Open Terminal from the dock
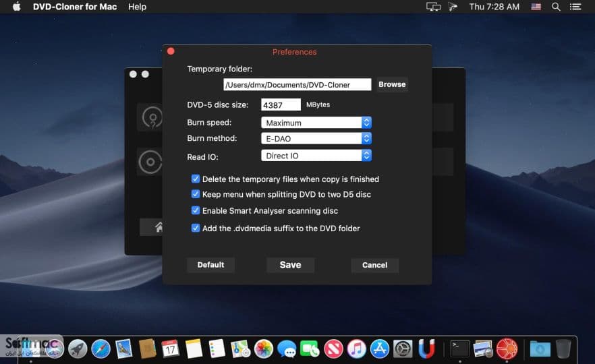Viewport: 595px width, 364px height. (460, 348)
